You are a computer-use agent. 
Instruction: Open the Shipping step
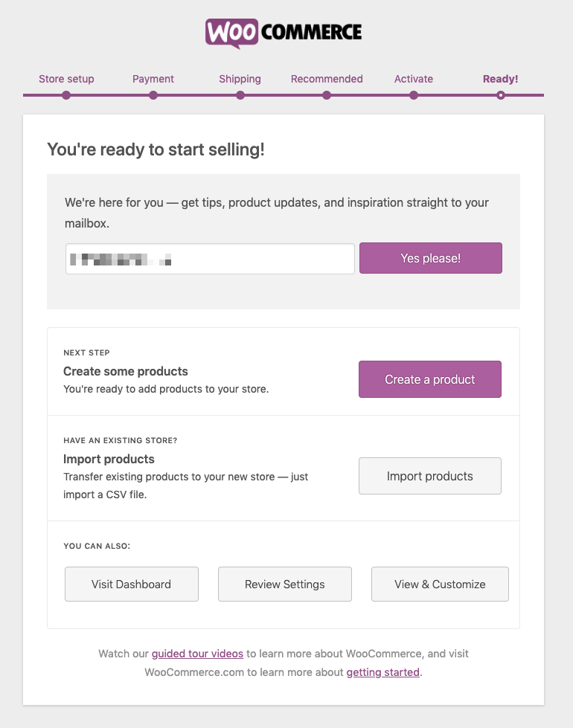[240, 79]
